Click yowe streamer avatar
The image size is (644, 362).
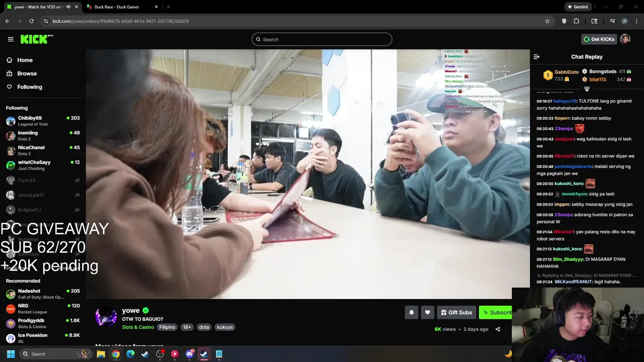pyautogui.click(x=106, y=318)
